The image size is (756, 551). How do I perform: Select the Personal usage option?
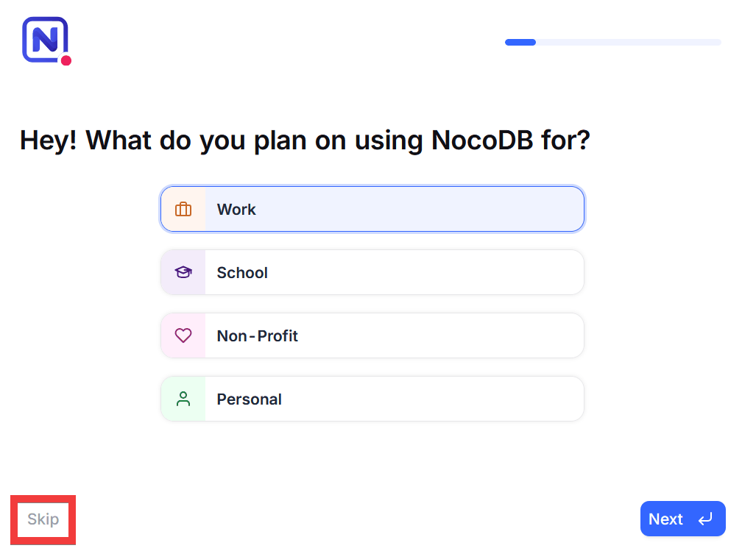372,399
